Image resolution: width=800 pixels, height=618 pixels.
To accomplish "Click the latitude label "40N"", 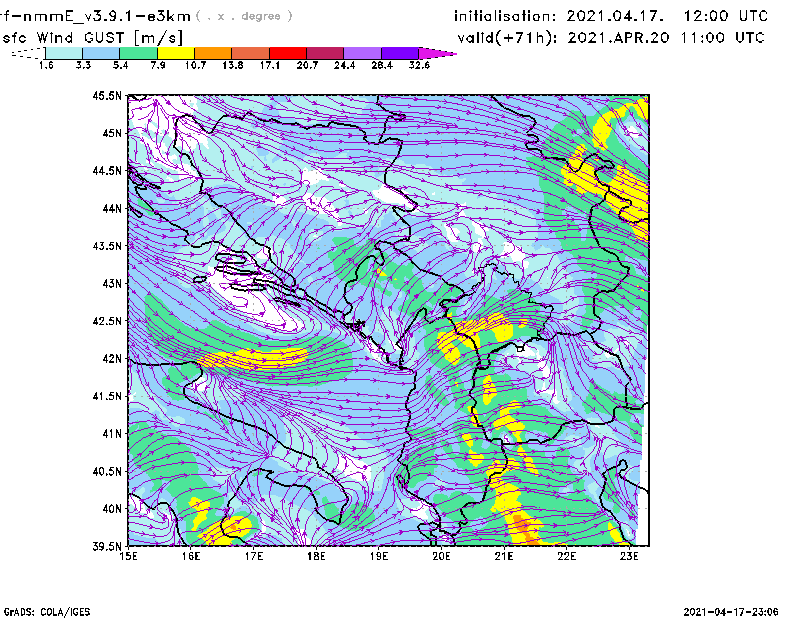I will click(112, 509).
